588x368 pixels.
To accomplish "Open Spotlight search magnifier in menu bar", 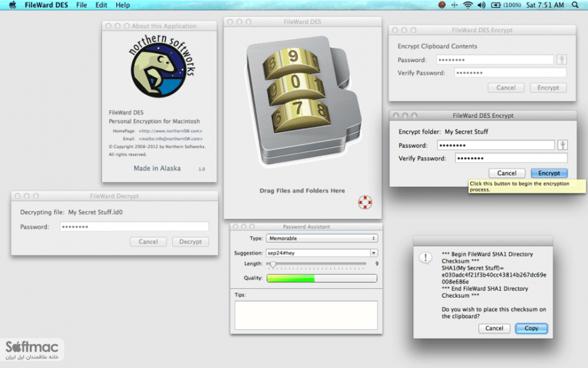I will pos(575,5).
